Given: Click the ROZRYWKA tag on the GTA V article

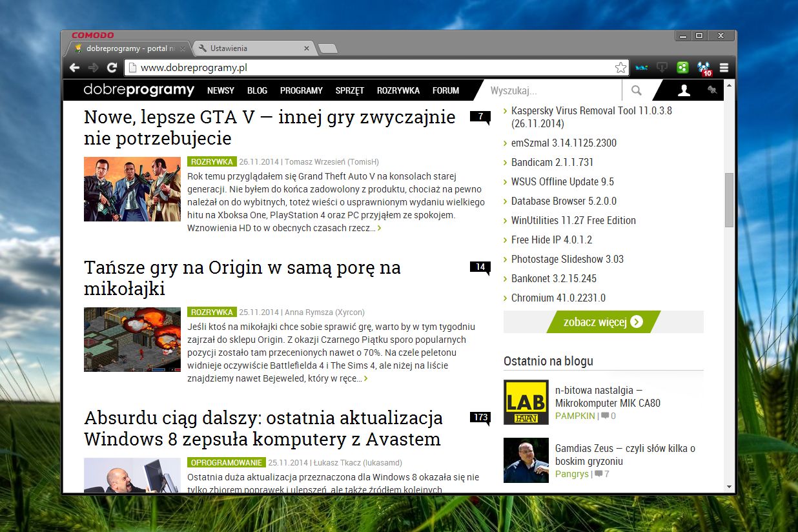Looking at the screenshot, I should coord(212,161).
